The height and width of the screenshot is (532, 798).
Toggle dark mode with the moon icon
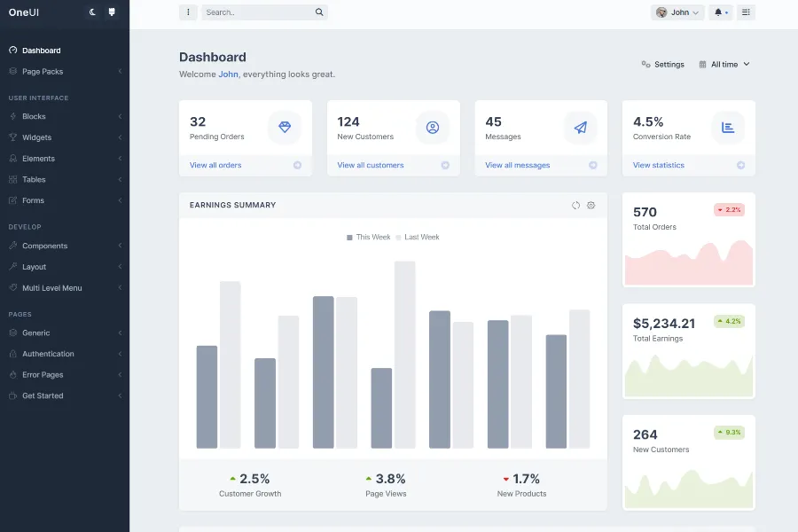click(94, 12)
